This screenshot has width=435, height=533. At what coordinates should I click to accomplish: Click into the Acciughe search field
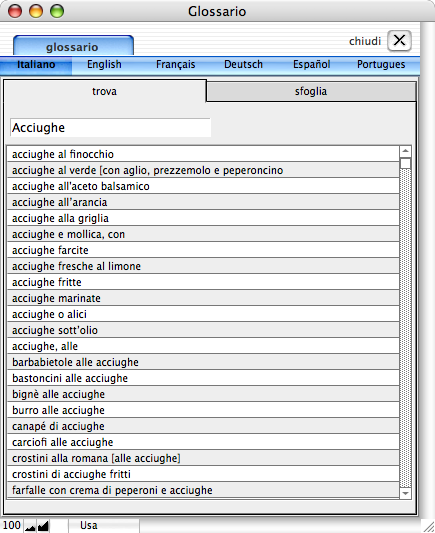pos(110,128)
